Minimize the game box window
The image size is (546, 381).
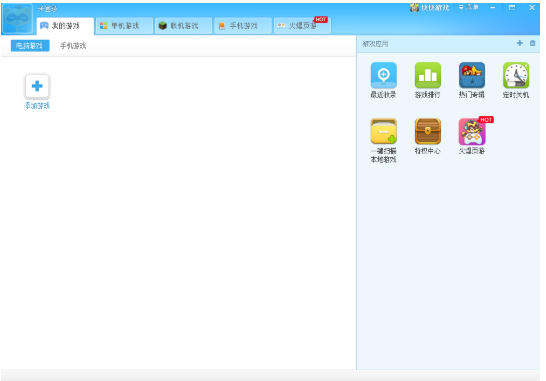point(493,7)
